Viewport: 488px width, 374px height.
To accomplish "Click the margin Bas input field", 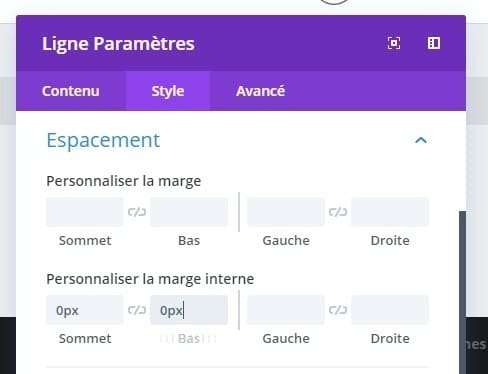I will tap(189, 212).
